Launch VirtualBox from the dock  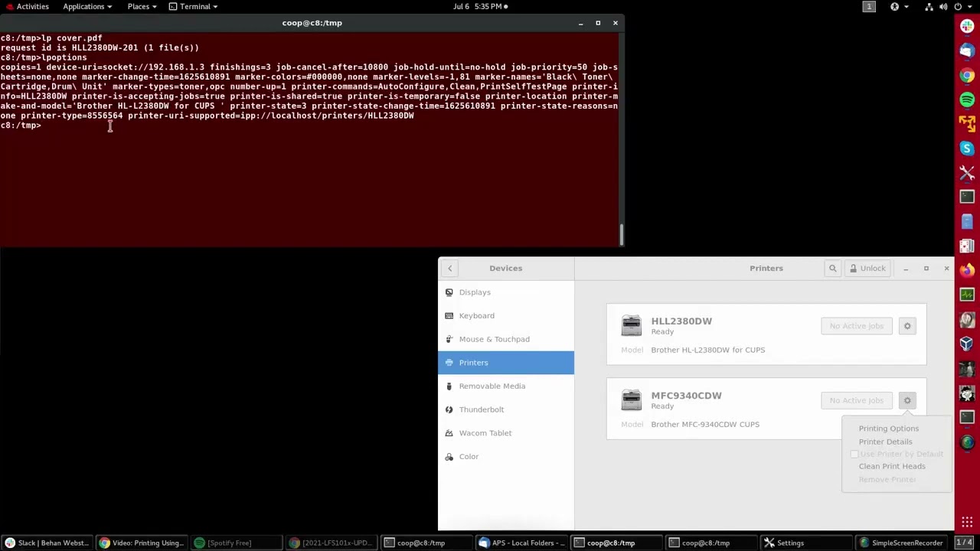pyautogui.click(x=967, y=344)
